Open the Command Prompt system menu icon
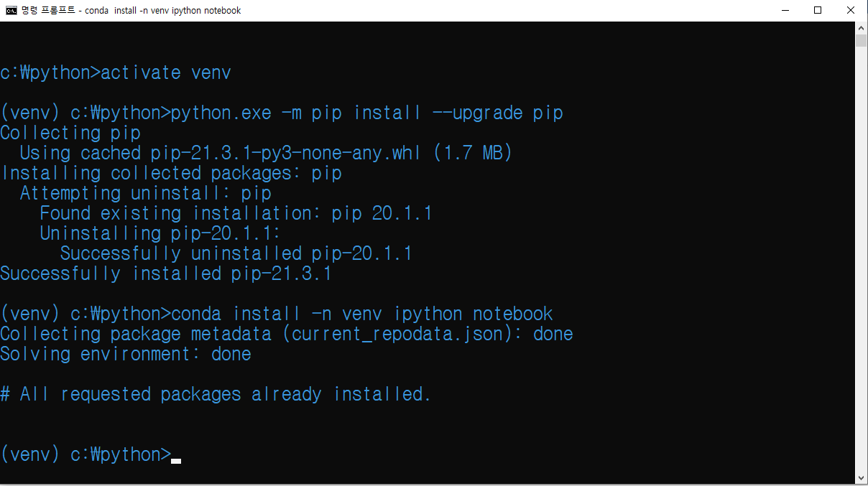868x486 pixels. 11,10
